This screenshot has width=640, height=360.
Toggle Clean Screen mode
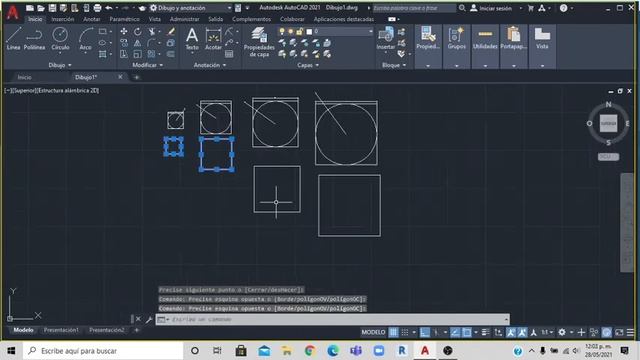619,332
